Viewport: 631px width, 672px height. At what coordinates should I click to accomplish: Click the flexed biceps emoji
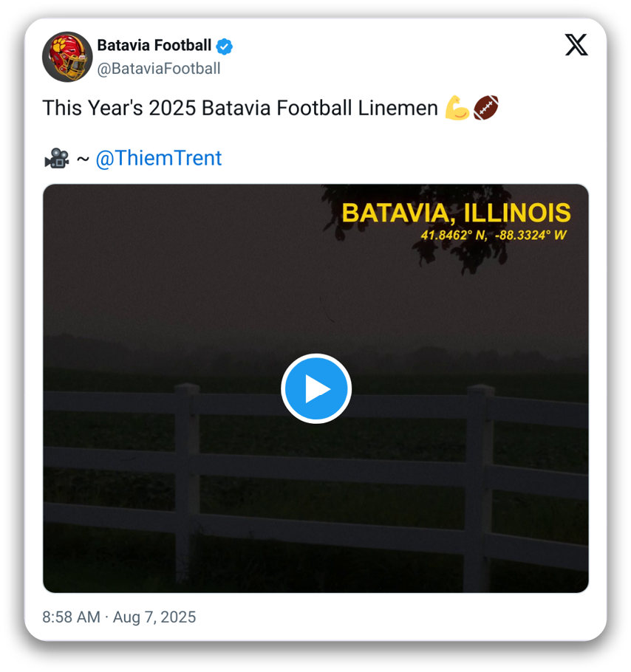click(x=457, y=109)
